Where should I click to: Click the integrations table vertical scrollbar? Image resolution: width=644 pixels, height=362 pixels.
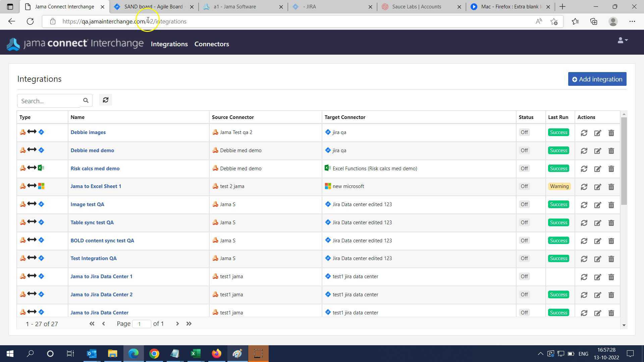pyautogui.click(x=624, y=161)
